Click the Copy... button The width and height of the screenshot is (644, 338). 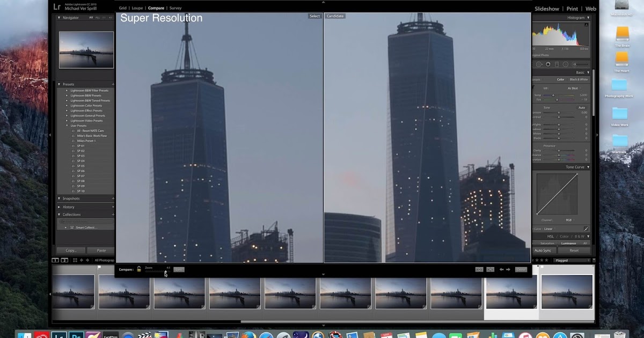[x=71, y=251]
